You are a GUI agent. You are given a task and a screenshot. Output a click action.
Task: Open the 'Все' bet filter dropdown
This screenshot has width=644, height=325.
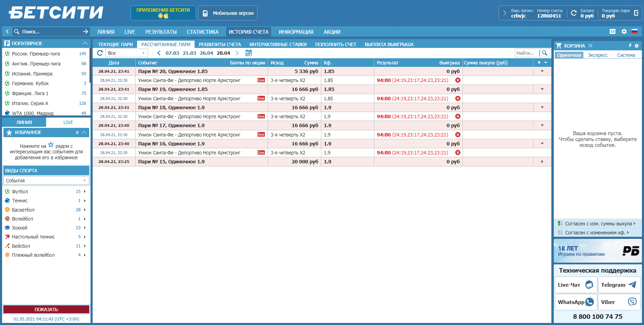[x=126, y=53]
